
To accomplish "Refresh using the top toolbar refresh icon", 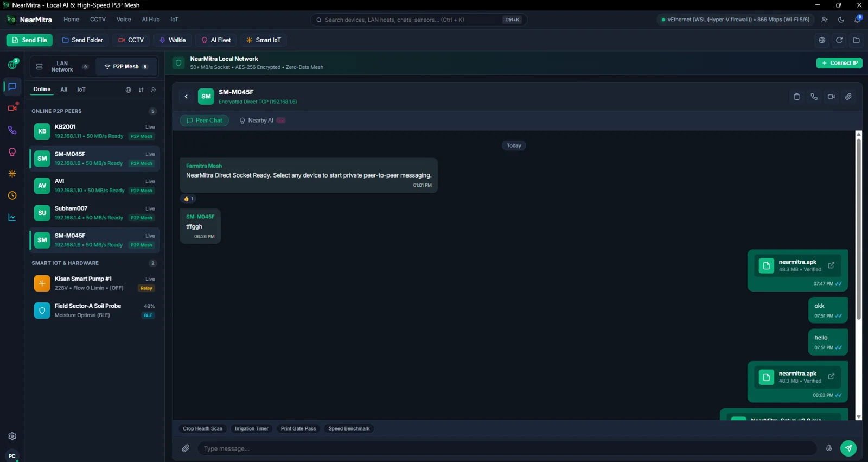I will 839,40.
